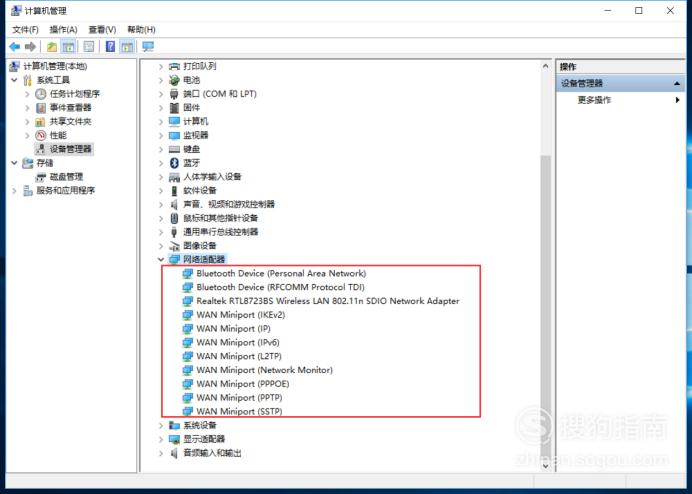Open the 帮助(H) menu
This screenshot has height=494, width=692.
141,30
